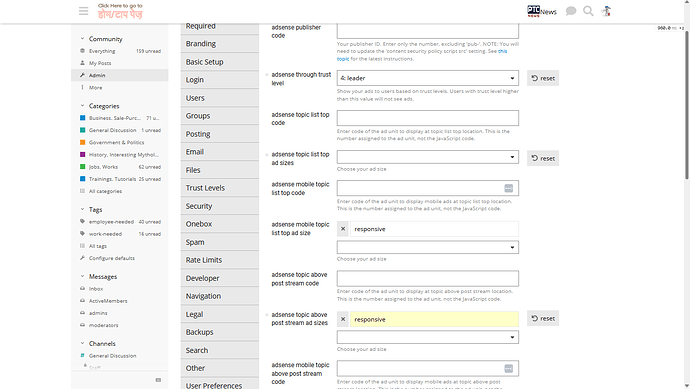The height and width of the screenshot is (389, 690).
Task: Focus the adsense publisher code field
Action: tap(428, 31)
